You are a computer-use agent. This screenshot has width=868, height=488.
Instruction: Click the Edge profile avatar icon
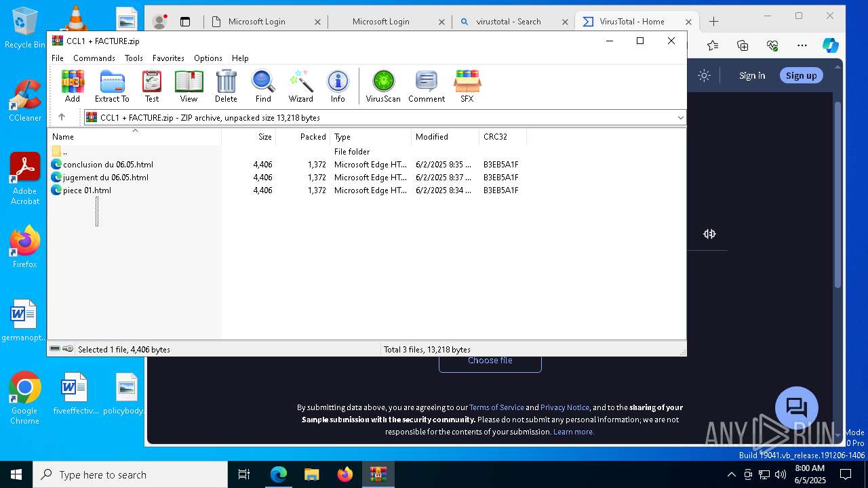click(x=159, y=22)
